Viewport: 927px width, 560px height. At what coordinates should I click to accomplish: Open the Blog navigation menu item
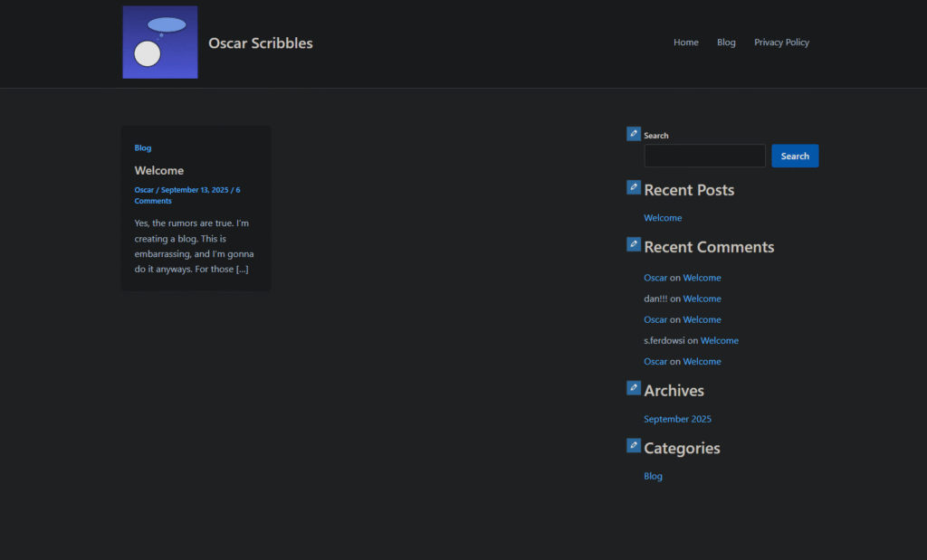coord(726,43)
